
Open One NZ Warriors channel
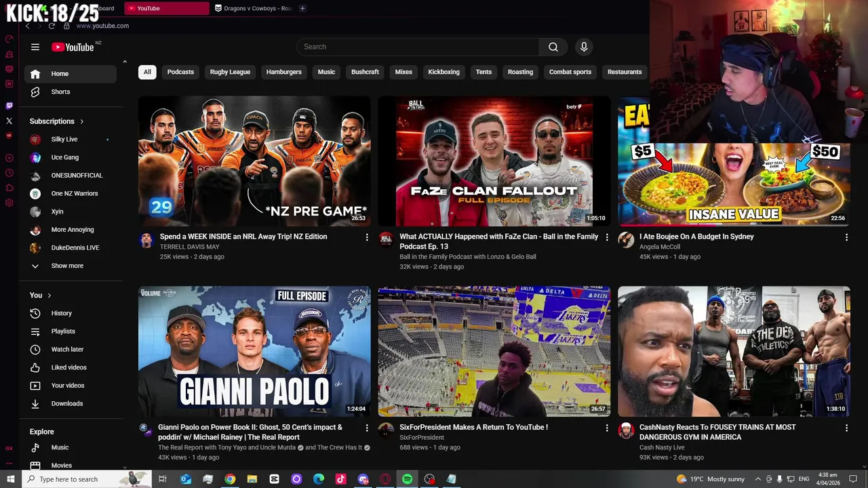[71, 193]
